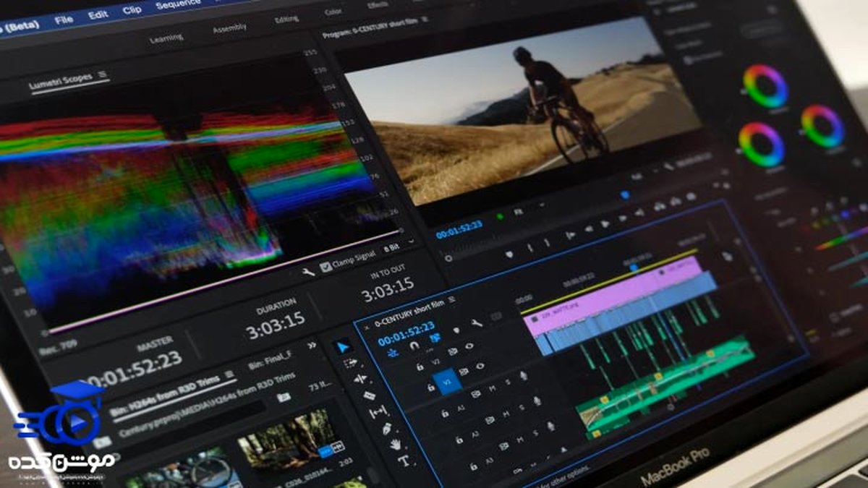This screenshot has width=868, height=488.
Task: Uncheck the Clamp Signal checkbox
Action: (325, 266)
